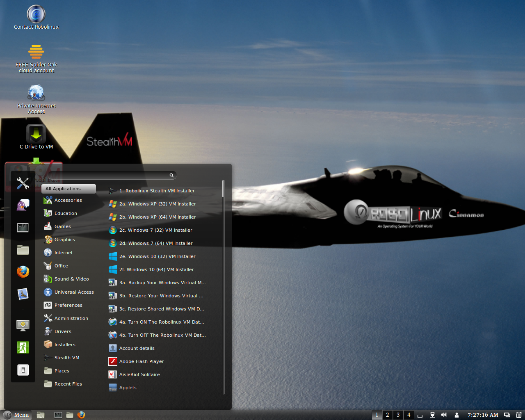The width and height of the screenshot is (525, 420).
Task: Open Preferences category
Action: click(x=68, y=305)
